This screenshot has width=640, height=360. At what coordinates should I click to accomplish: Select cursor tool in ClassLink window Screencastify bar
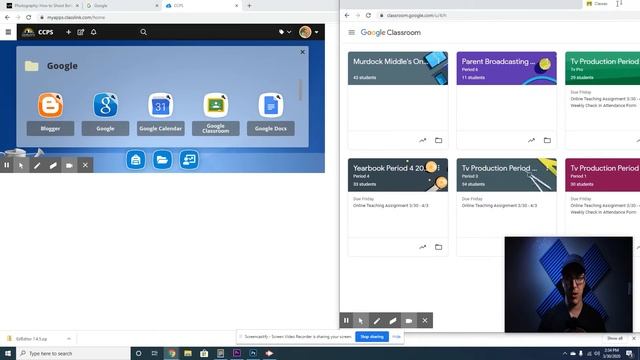[21, 165]
